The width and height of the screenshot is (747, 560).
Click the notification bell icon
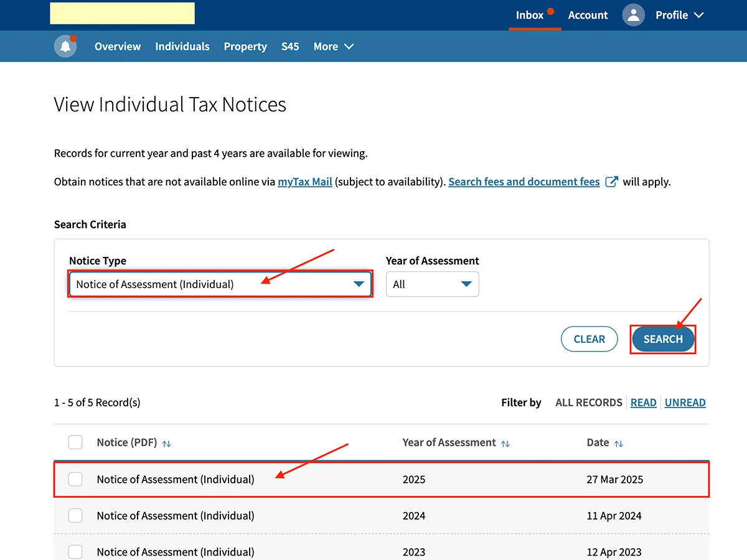(65, 47)
